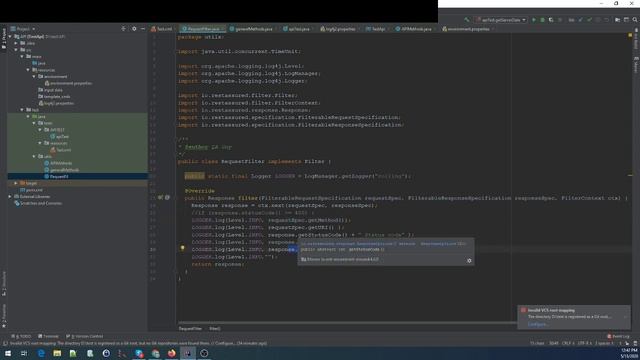Select environment.properties in project tree
Viewport: 640px width, 360px height.
(69, 83)
